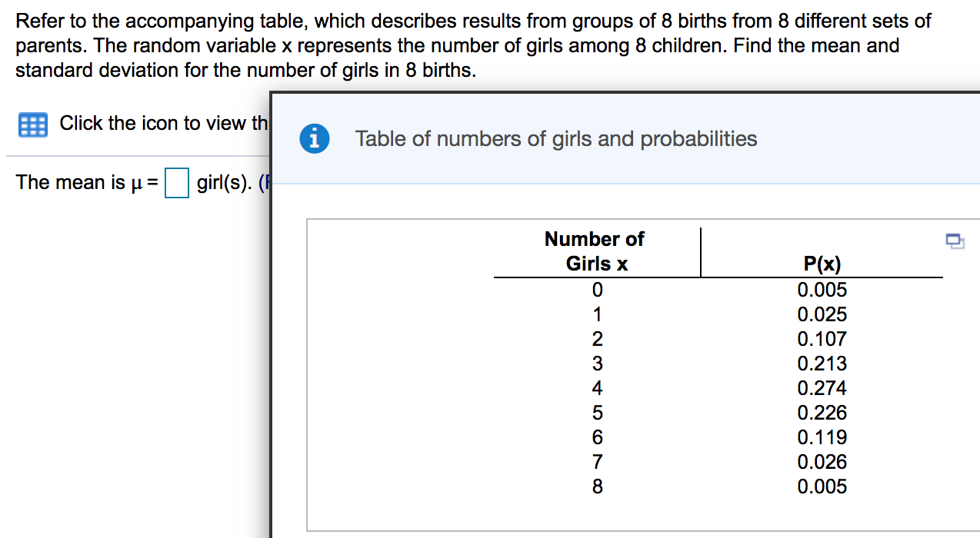Click the 'Number of Girls x' column header
The width and height of the screenshot is (980, 538).
point(595,251)
